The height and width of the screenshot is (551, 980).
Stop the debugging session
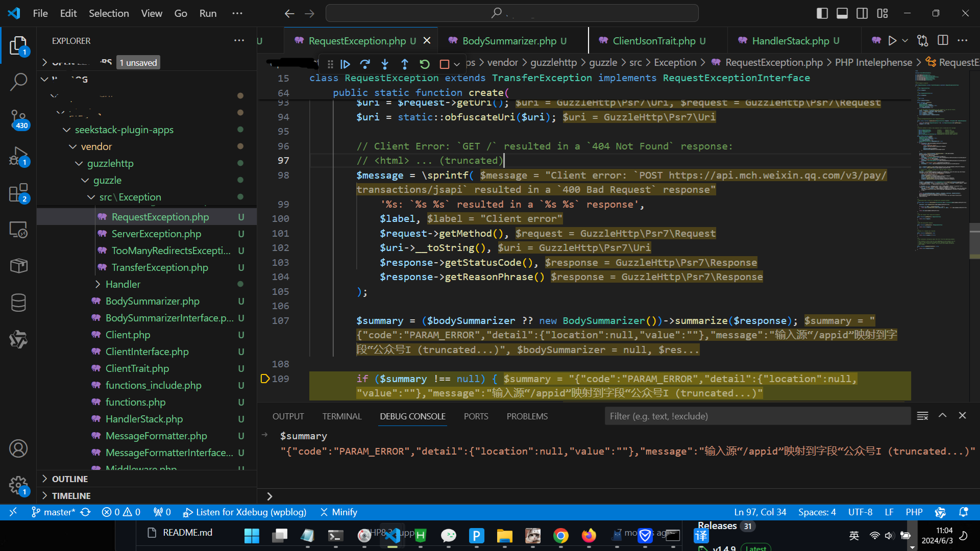pos(444,64)
